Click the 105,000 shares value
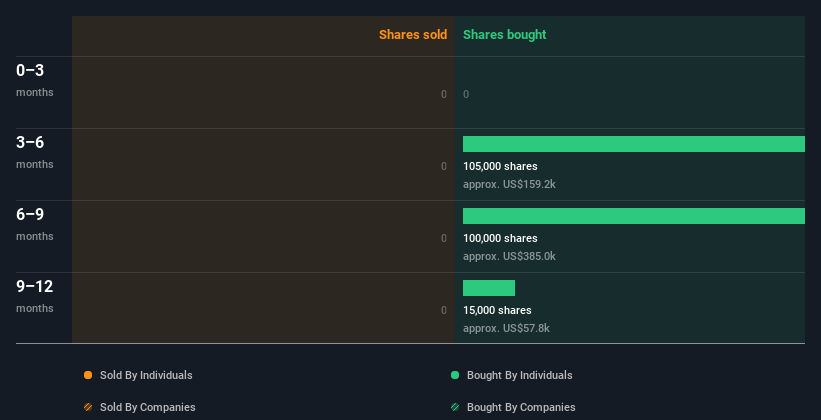The image size is (821, 420). 500,166
